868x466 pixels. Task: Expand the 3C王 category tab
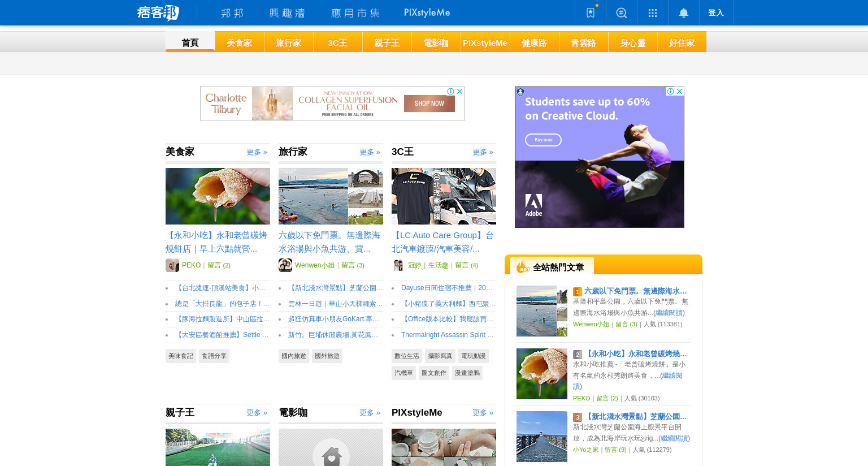pos(338,42)
